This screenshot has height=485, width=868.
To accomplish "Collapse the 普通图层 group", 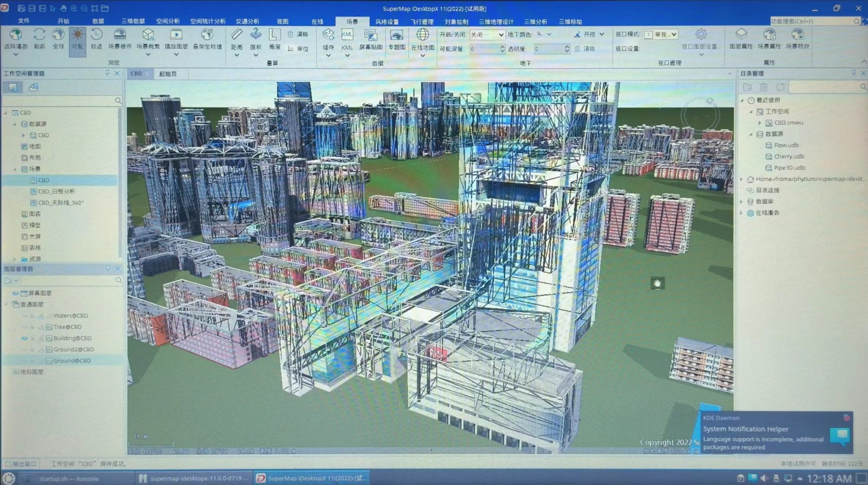I will [6, 304].
